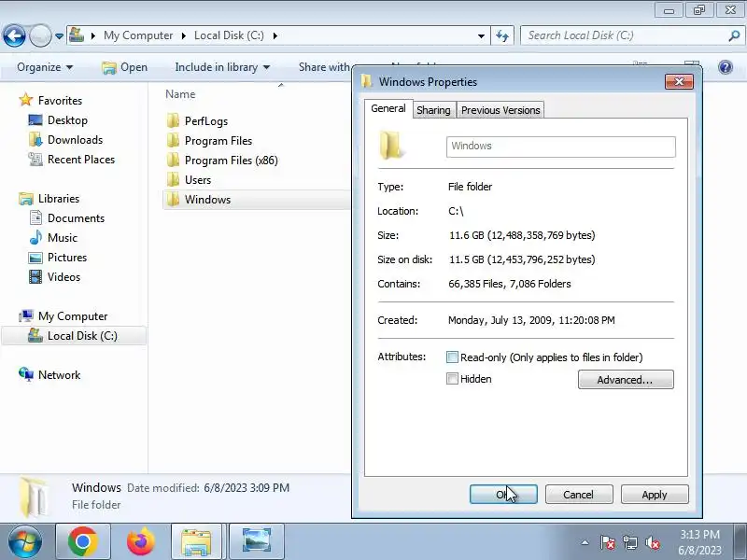Select Recent Places under Favorites

coord(81,159)
